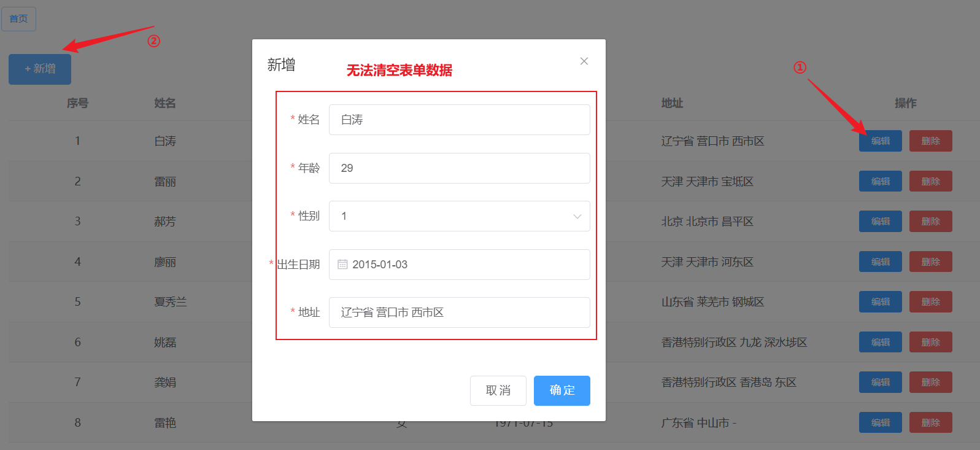Image resolution: width=980 pixels, height=450 pixels.
Task: Click the 地址 input field in the dialog
Action: [459, 312]
